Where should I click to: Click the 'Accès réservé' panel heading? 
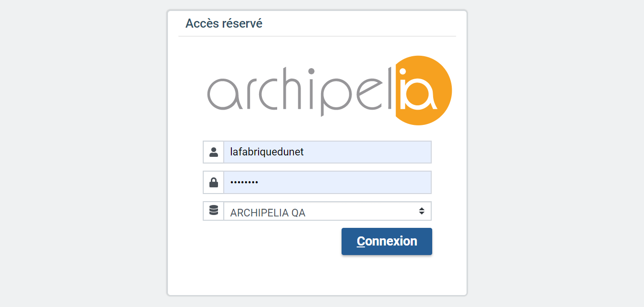tap(224, 23)
